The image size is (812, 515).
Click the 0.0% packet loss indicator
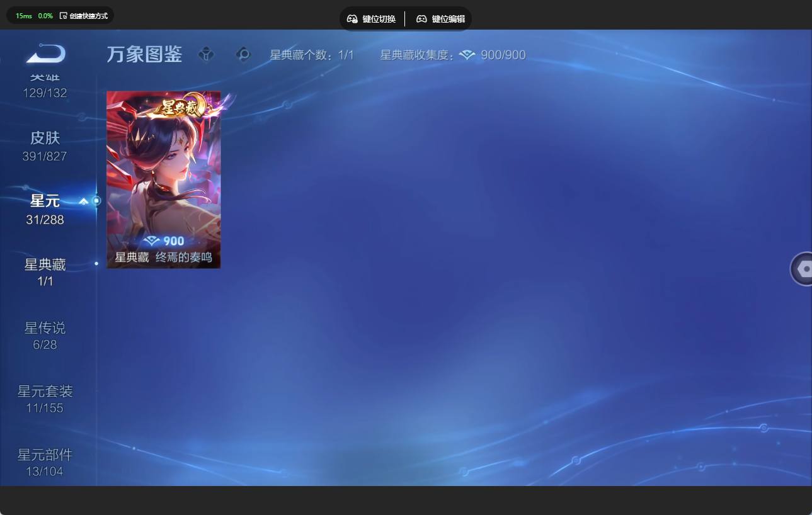pos(45,16)
